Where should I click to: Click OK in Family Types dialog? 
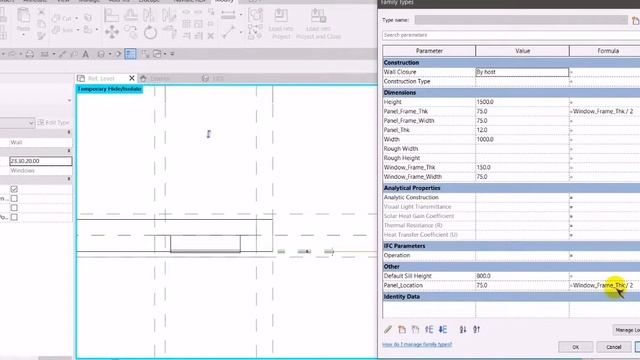(x=576, y=347)
